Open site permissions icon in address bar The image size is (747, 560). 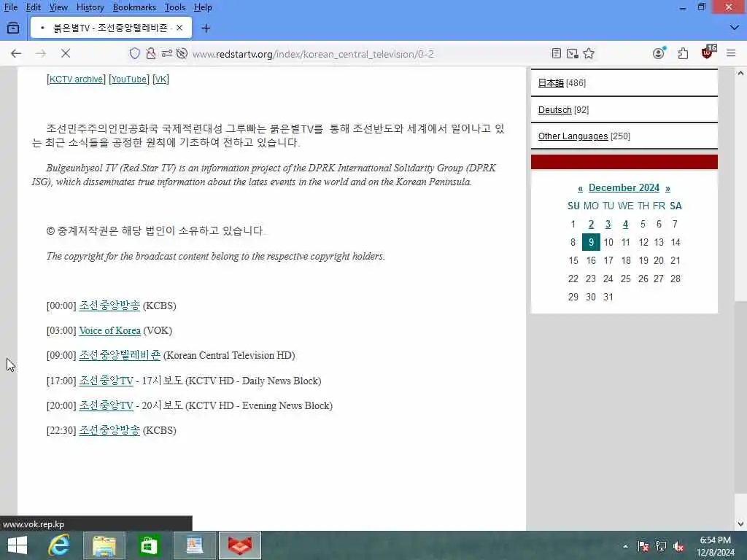pyautogui.click(x=167, y=53)
